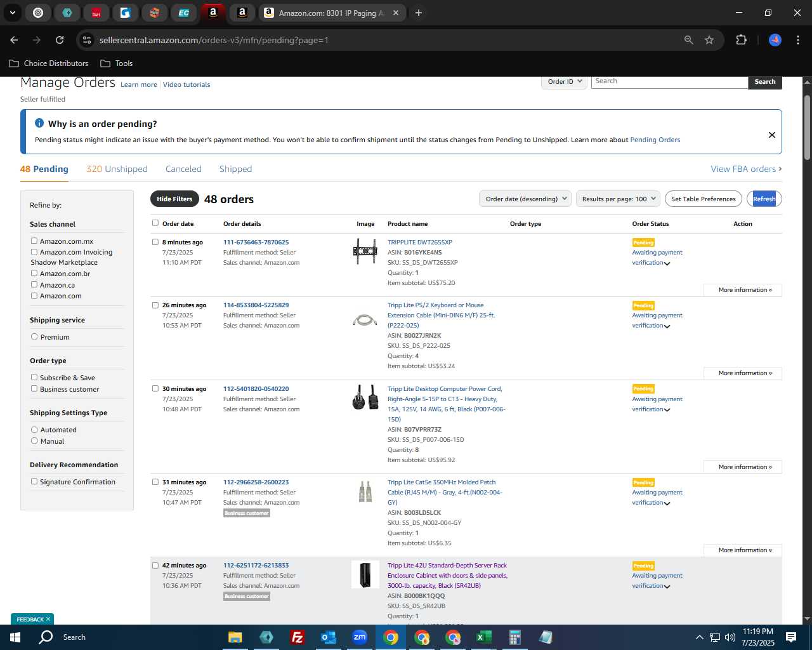Open Set Table Preferences
This screenshot has width=812, height=650.
click(704, 199)
